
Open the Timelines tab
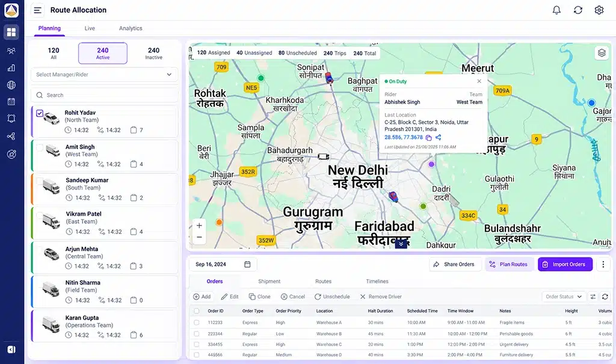[377, 282]
